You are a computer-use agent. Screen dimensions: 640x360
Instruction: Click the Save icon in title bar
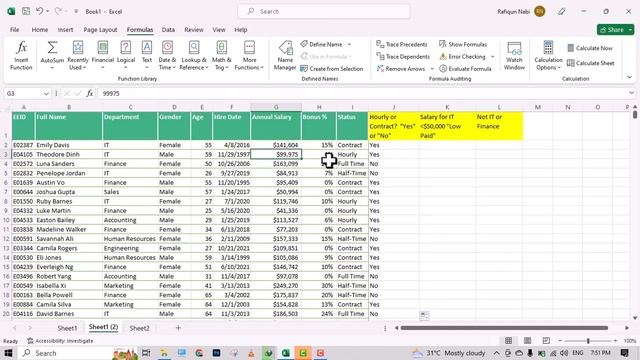point(26,11)
